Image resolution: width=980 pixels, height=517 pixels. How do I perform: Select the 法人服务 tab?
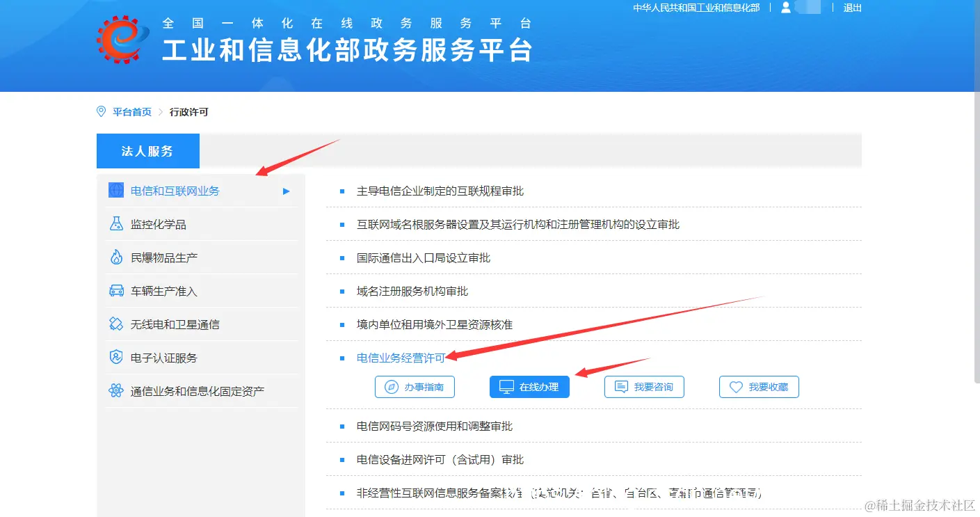(147, 150)
